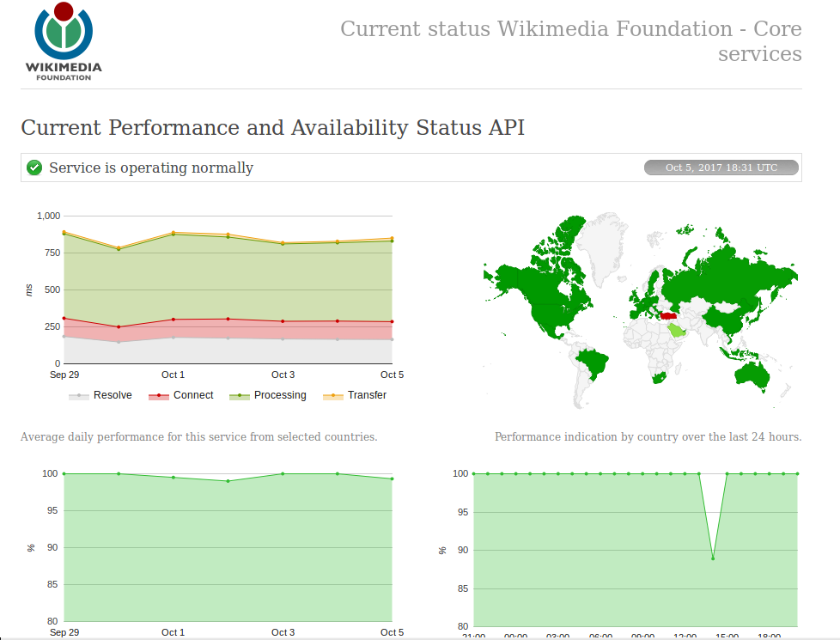
Task: Click the Wikimedia Foundation logo
Action: tap(63, 42)
